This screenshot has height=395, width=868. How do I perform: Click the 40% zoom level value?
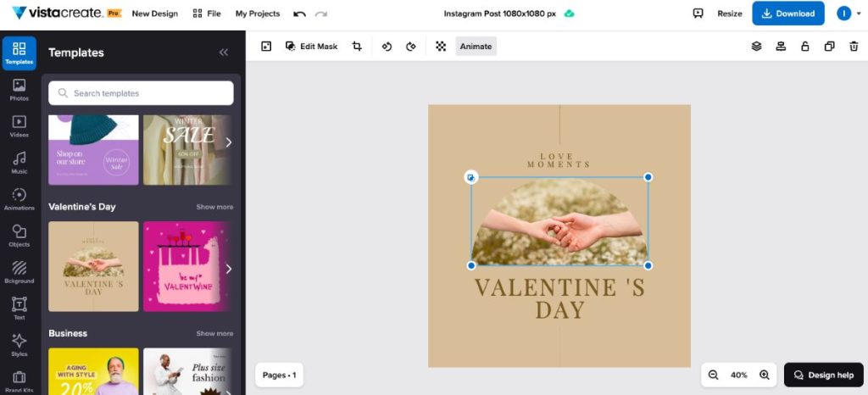(x=738, y=376)
